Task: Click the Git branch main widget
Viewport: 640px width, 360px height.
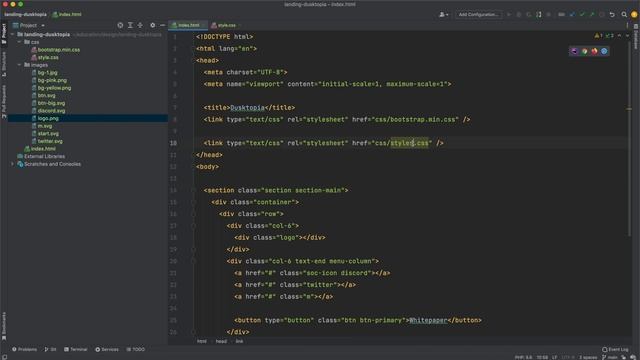Action: pyautogui.click(x=610, y=357)
